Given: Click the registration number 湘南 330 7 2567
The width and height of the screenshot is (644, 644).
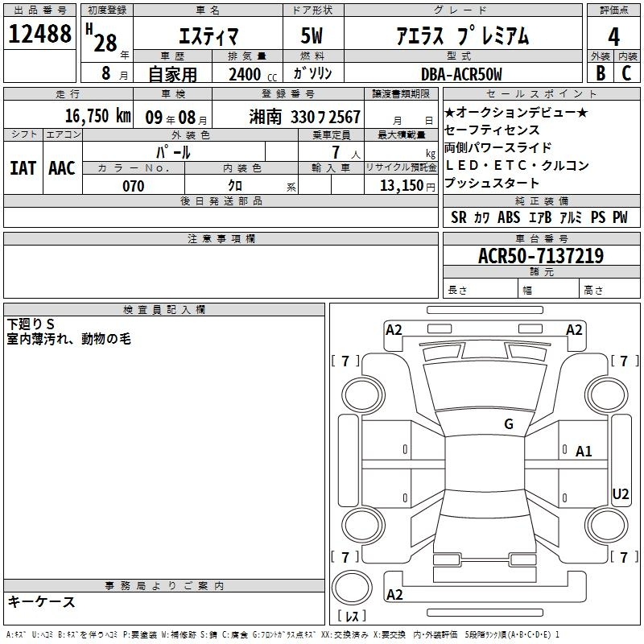Looking at the screenshot, I should click(305, 117).
